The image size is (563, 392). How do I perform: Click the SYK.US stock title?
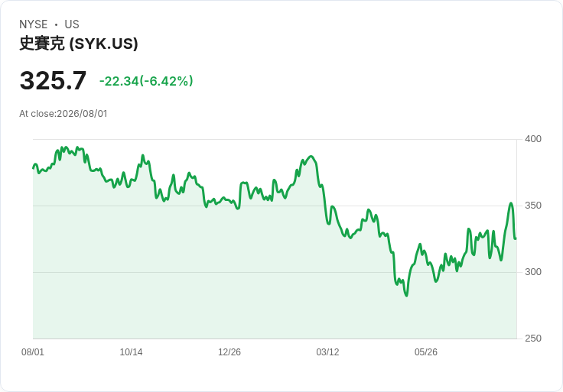pos(79,44)
